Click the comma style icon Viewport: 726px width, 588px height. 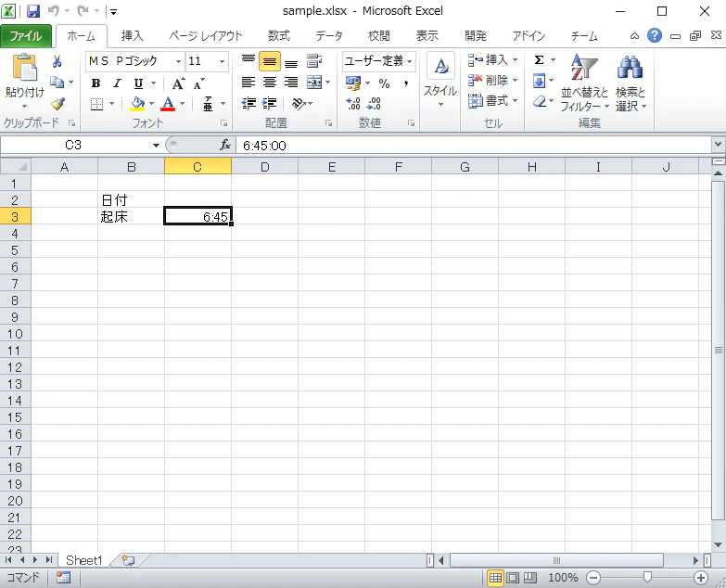click(405, 83)
